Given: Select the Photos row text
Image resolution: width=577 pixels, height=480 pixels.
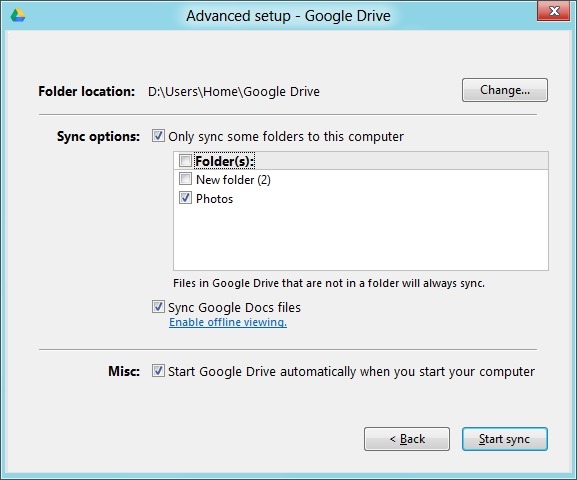Looking at the screenshot, I should coord(215,199).
